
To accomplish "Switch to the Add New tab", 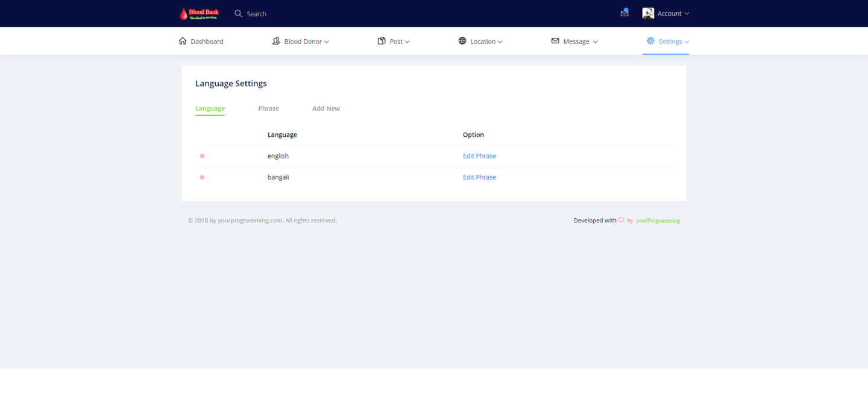I will point(326,108).
